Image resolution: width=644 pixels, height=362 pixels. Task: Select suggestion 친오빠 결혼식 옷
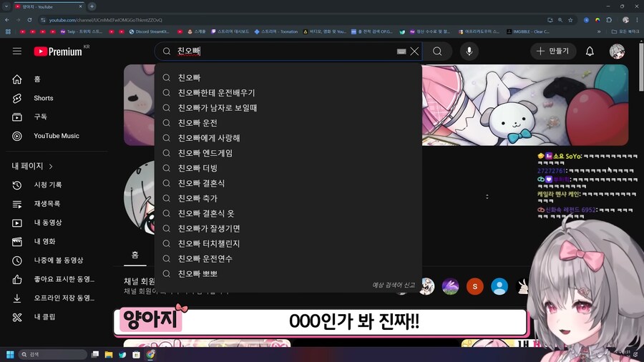click(x=288, y=213)
